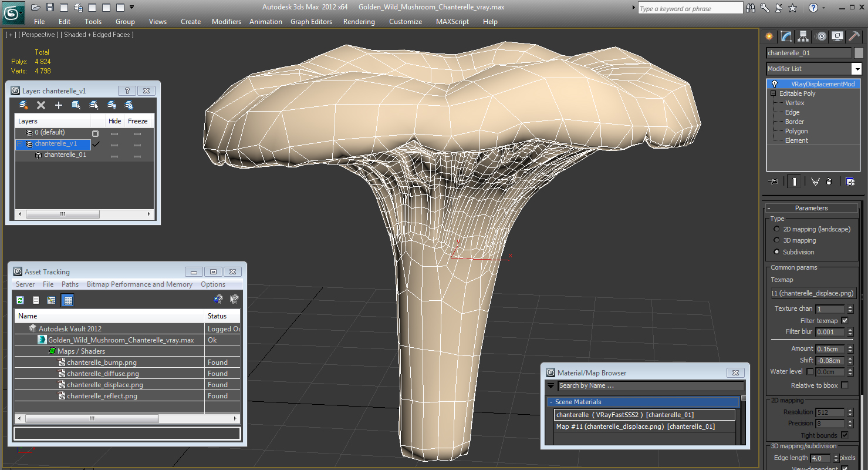This screenshot has height=470, width=868.
Task: Click Amount spinner arrows
Action: click(x=849, y=349)
